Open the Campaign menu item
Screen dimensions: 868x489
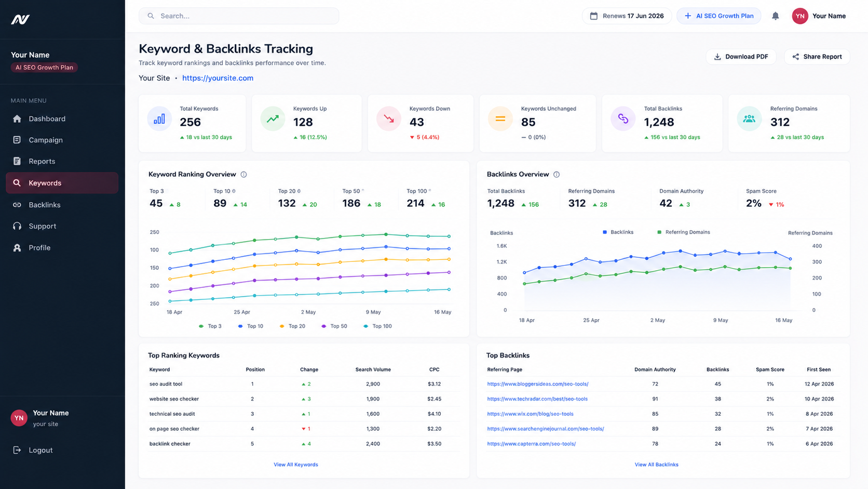[x=62, y=140]
